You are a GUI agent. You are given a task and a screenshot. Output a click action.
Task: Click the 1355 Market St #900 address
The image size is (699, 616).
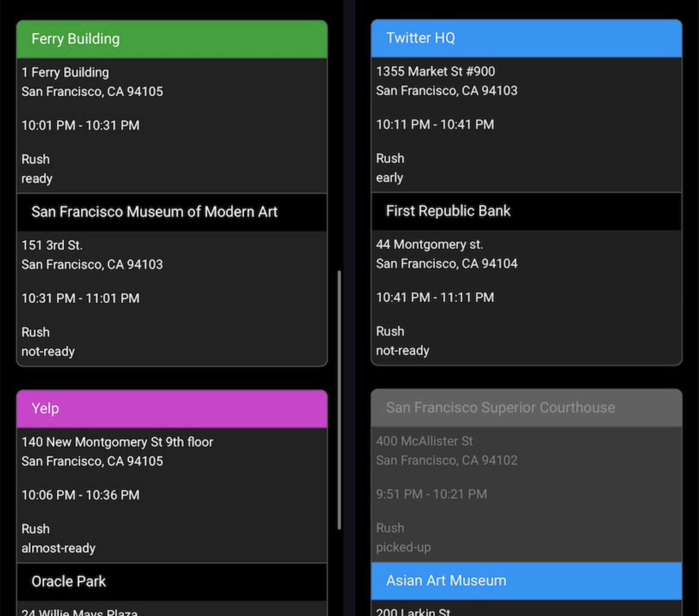tap(435, 72)
